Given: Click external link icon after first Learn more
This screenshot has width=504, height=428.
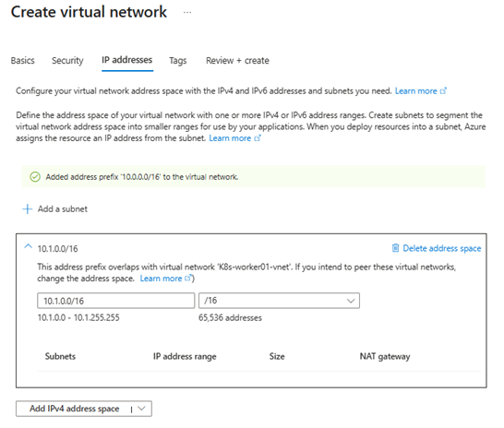Looking at the screenshot, I should click(x=443, y=91).
